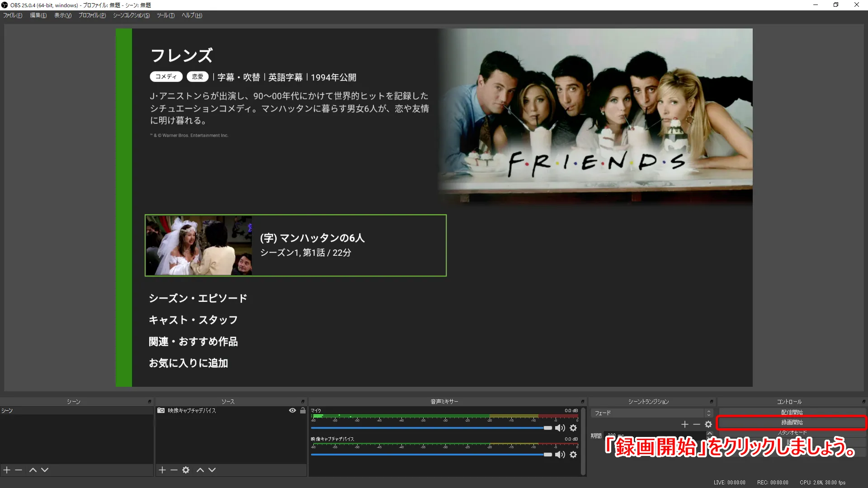Select the シーン entry in scenes list
Viewport: 868px width, 488px height.
coord(77,411)
